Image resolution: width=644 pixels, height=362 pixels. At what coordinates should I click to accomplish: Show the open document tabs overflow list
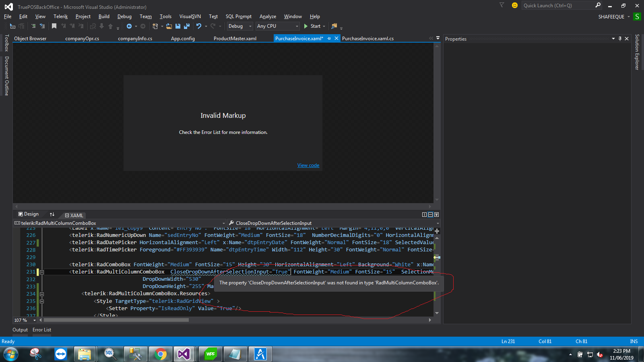pyautogui.click(x=438, y=38)
